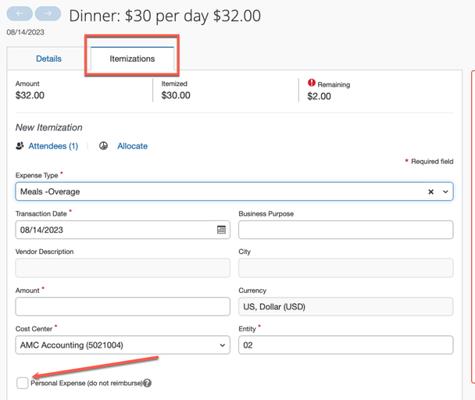Click the Allocate pie chart icon
Viewport: 475px width, 400px height.
[104, 146]
